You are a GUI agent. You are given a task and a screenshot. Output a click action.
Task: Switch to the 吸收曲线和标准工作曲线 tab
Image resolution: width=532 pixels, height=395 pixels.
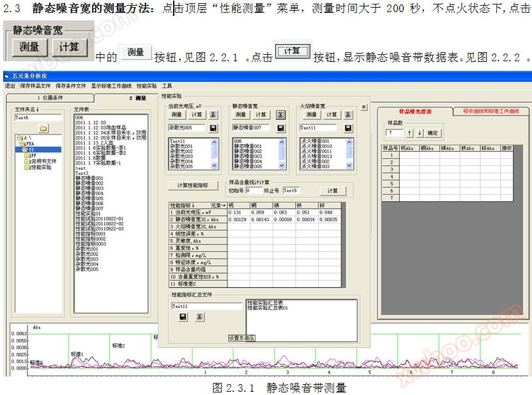pos(490,111)
